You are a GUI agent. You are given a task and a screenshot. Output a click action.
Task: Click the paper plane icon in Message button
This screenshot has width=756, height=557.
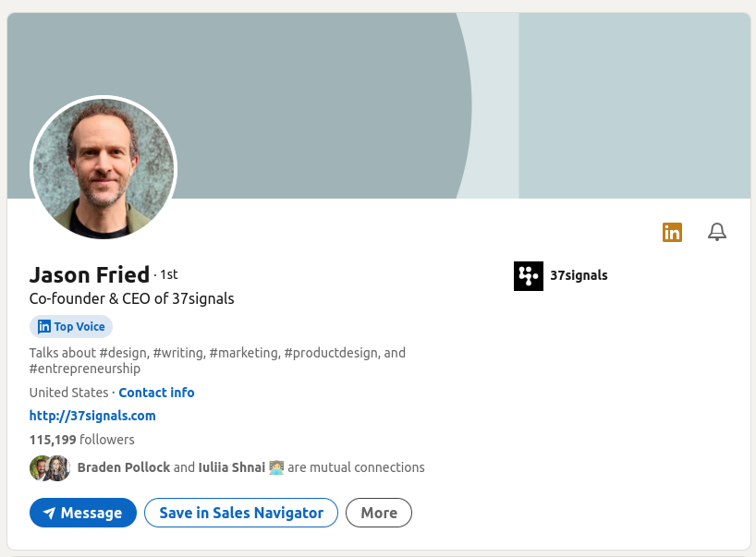49,514
